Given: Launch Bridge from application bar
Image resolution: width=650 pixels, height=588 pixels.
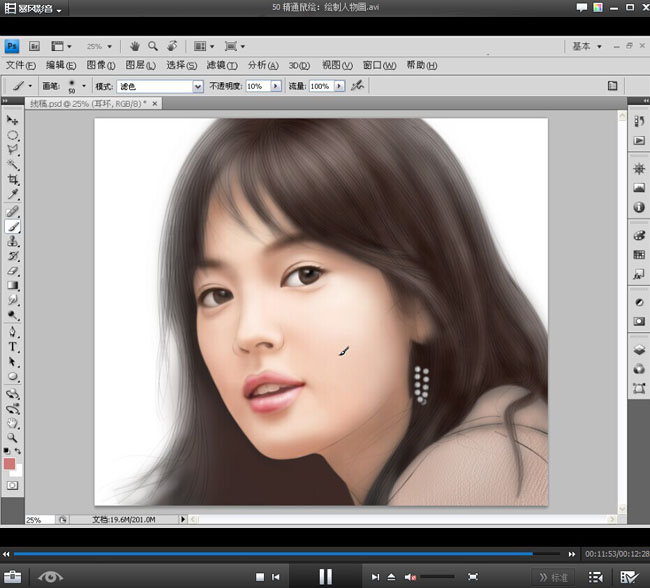Looking at the screenshot, I should click(34, 46).
